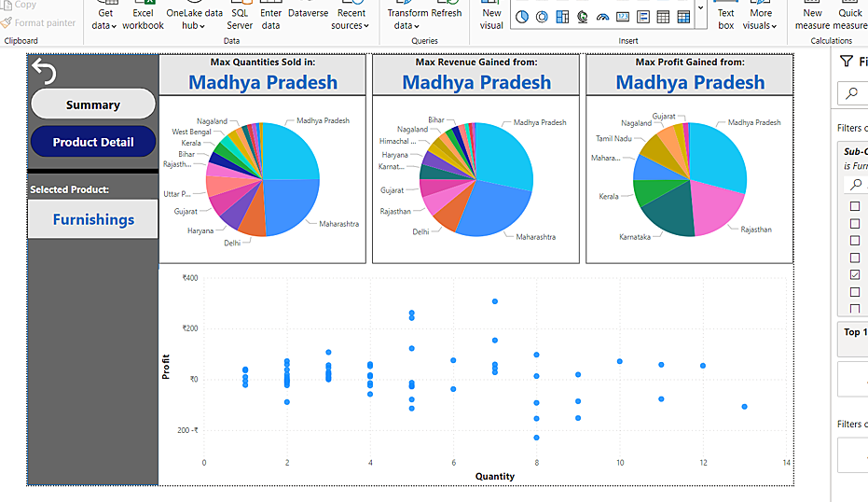Select the treemap visual icon
The image size is (868, 502).
tap(562, 17)
